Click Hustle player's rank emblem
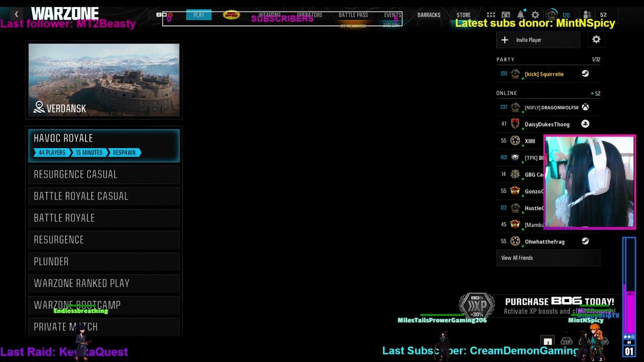644x362 pixels. click(515, 208)
